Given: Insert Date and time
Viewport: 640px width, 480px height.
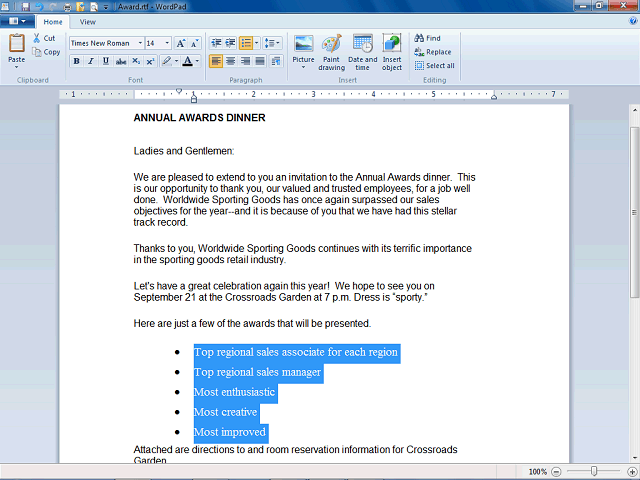Looking at the screenshot, I should tap(362, 52).
